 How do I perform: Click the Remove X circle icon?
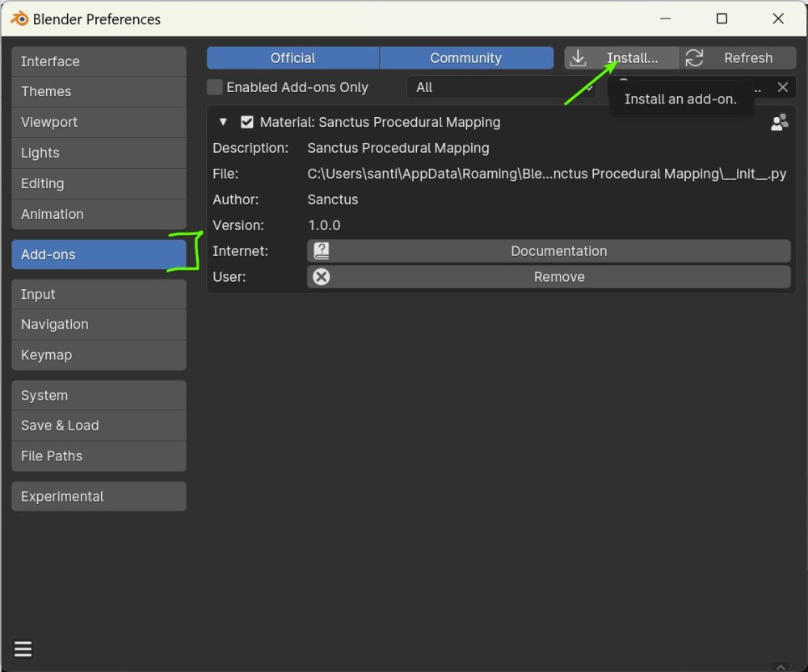(322, 277)
